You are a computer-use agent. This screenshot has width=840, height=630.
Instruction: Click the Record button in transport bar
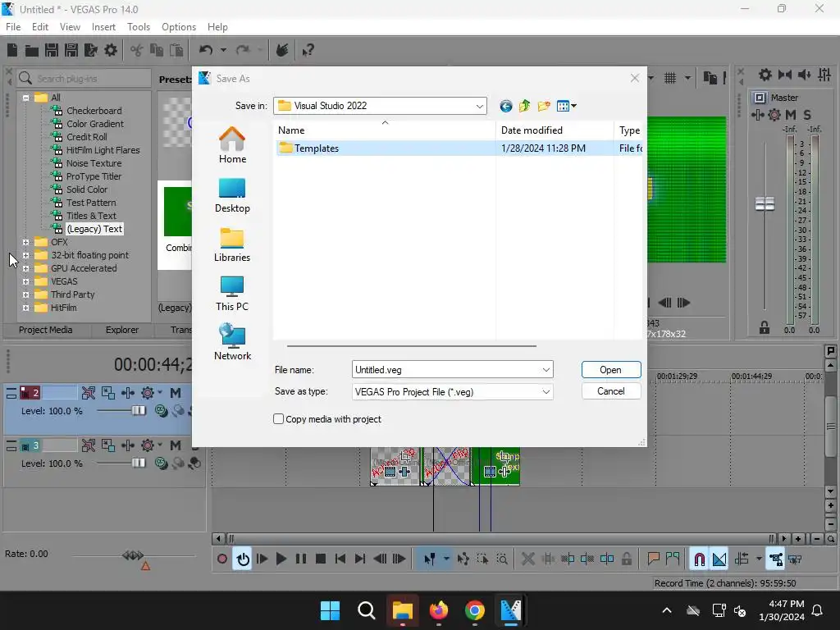pyautogui.click(x=221, y=559)
